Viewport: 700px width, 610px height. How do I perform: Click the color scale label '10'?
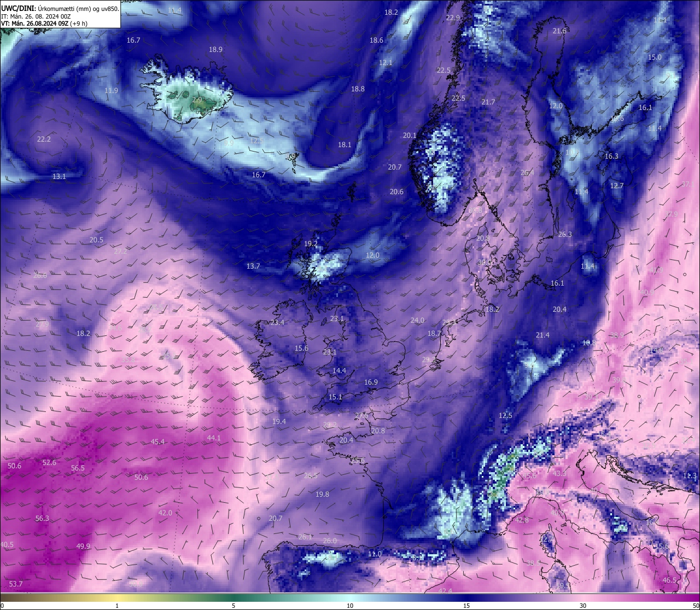[349, 606]
